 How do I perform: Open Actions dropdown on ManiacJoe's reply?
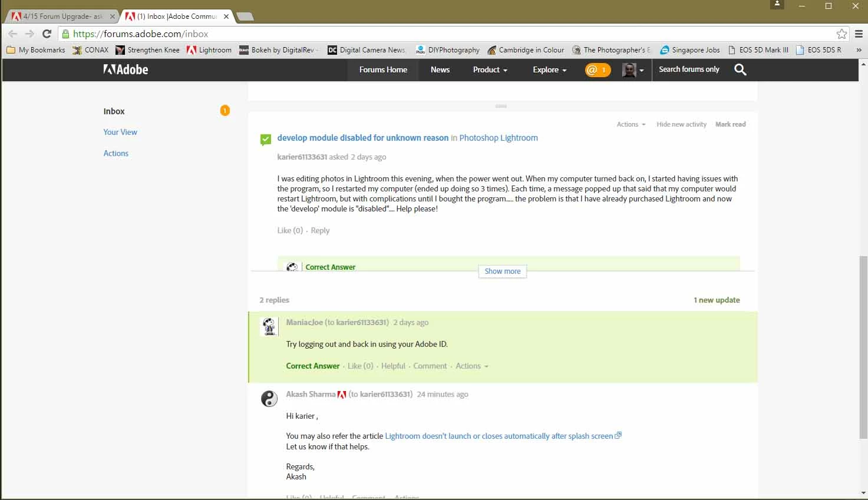(472, 366)
